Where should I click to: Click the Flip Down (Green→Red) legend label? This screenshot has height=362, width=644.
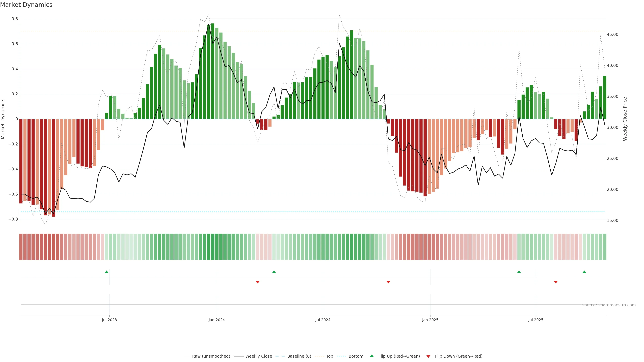coord(459,356)
